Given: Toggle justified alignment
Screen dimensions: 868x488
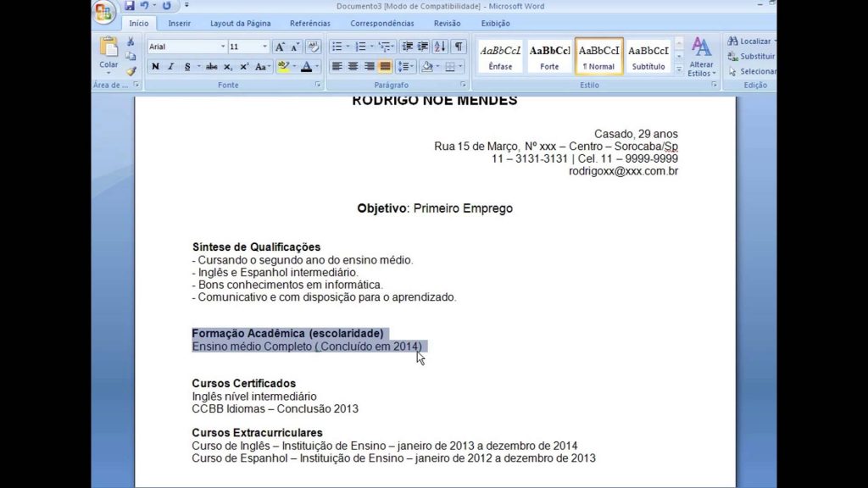Looking at the screenshot, I should pos(386,66).
